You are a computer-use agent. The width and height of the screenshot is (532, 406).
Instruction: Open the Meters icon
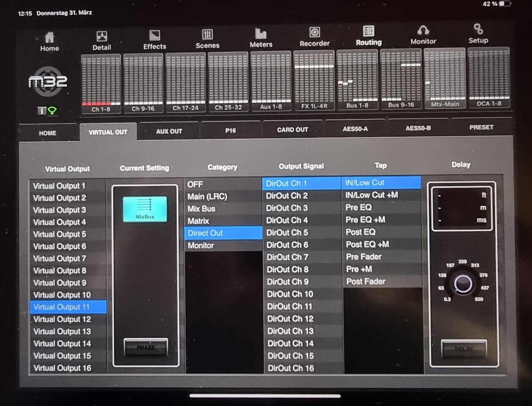click(261, 38)
